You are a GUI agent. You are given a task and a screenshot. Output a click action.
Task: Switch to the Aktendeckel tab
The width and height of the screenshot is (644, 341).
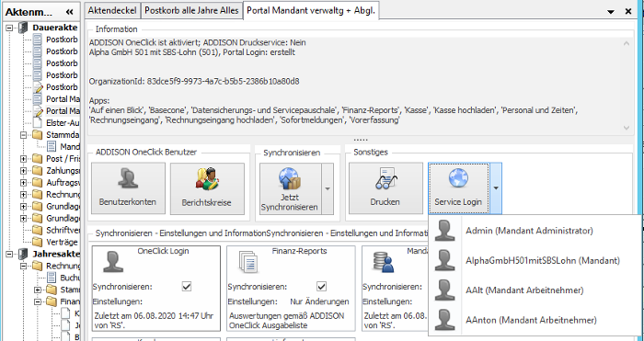112,10
